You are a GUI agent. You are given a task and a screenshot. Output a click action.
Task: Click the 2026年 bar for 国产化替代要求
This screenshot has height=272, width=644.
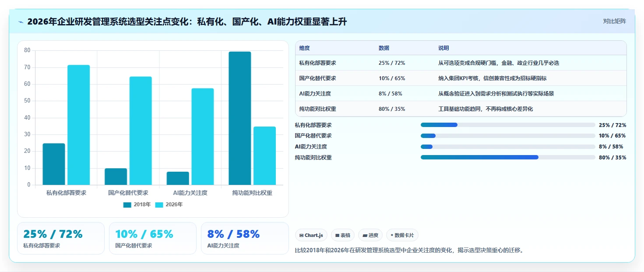141,131
